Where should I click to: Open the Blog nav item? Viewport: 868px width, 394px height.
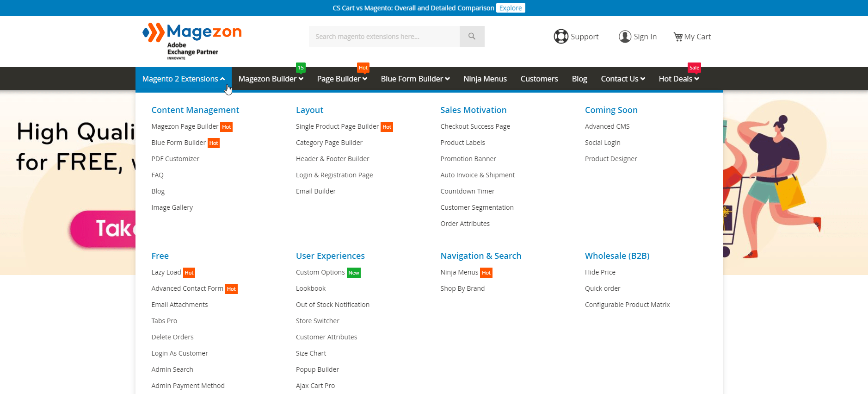[579, 79]
